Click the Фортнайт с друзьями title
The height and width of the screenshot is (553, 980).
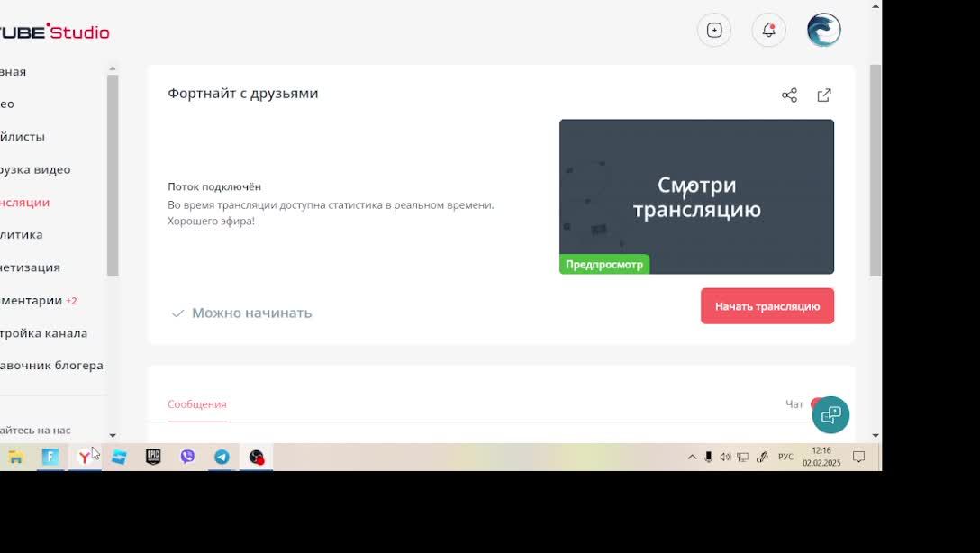tap(243, 93)
